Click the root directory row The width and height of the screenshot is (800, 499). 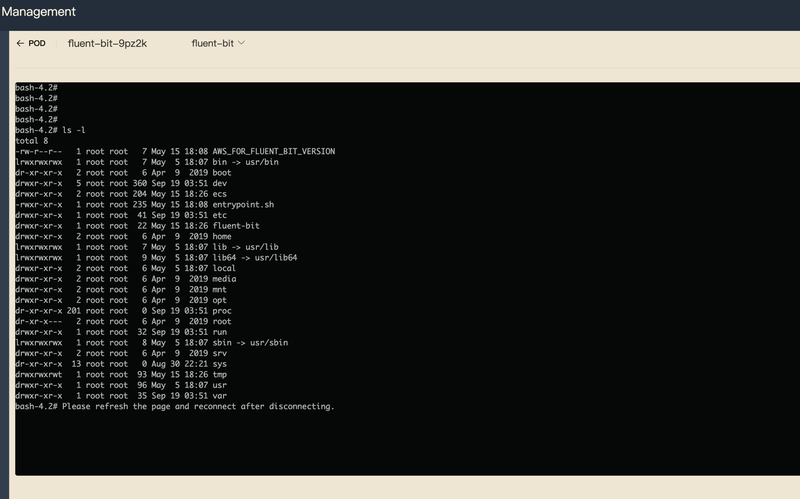tap(123, 321)
